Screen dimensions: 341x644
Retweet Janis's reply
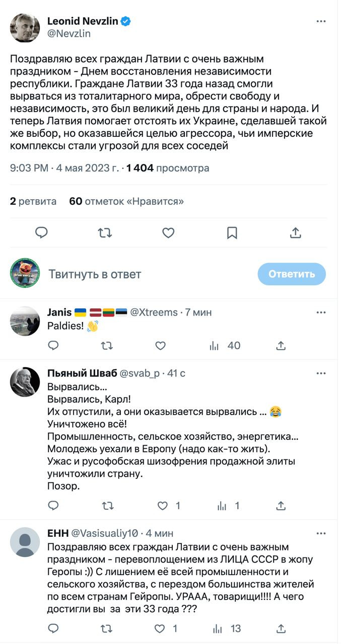click(107, 346)
